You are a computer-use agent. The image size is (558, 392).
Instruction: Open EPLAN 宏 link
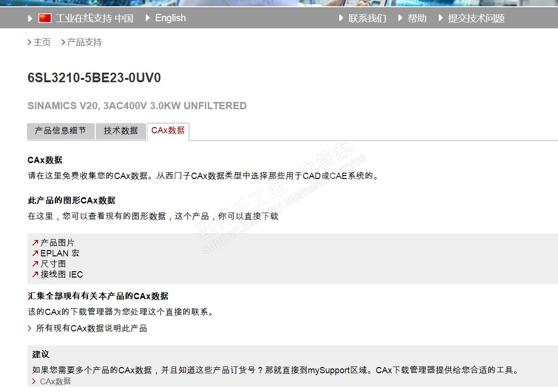(60, 253)
